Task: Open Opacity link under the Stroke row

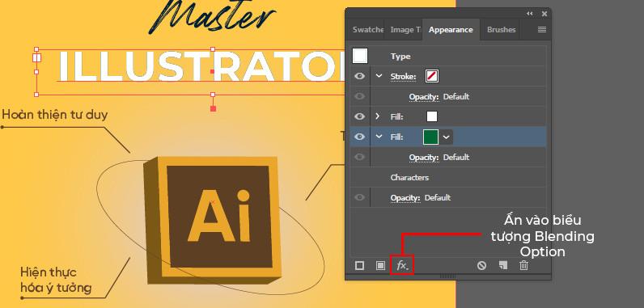Action: pyautogui.click(x=424, y=97)
